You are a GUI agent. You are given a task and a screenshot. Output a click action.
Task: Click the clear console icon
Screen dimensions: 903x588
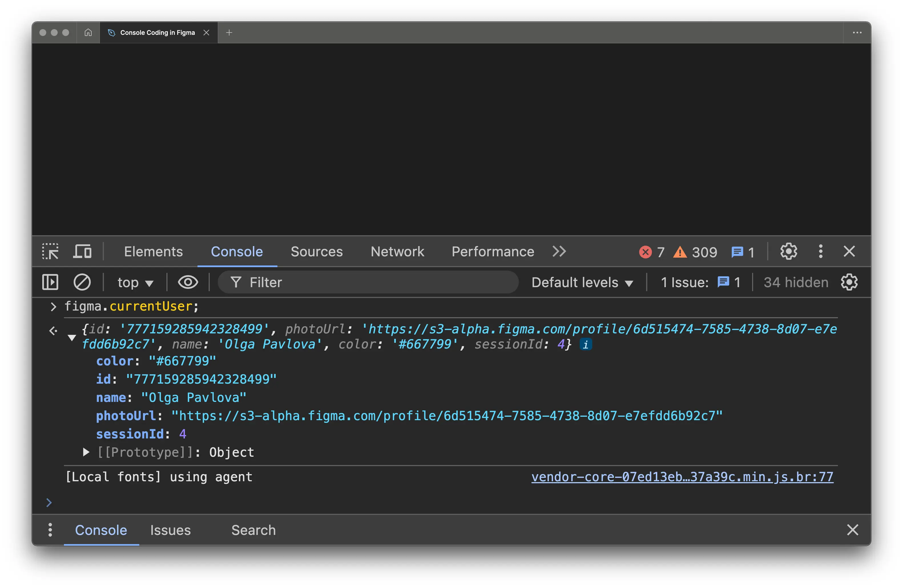click(82, 282)
